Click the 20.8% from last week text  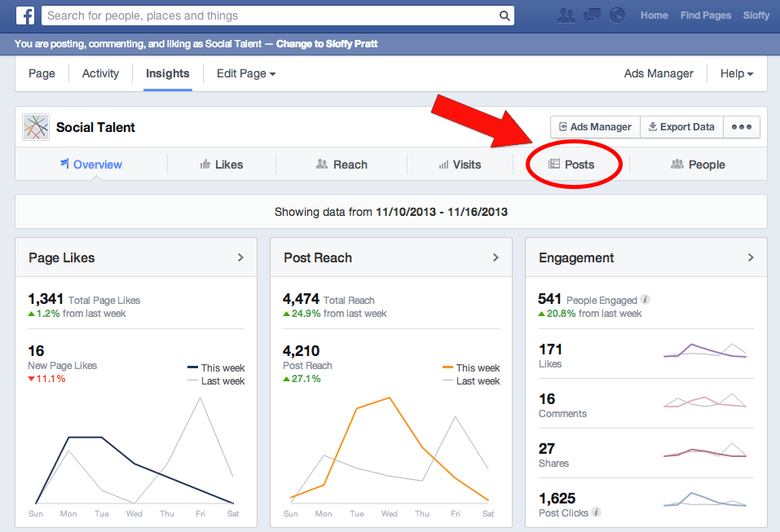[590, 314]
